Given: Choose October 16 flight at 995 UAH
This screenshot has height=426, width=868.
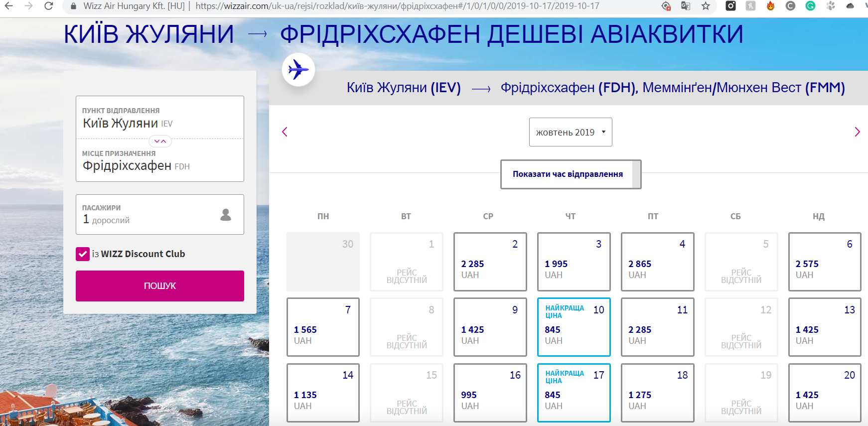Looking at the screenshot, I should pos(490,393).
